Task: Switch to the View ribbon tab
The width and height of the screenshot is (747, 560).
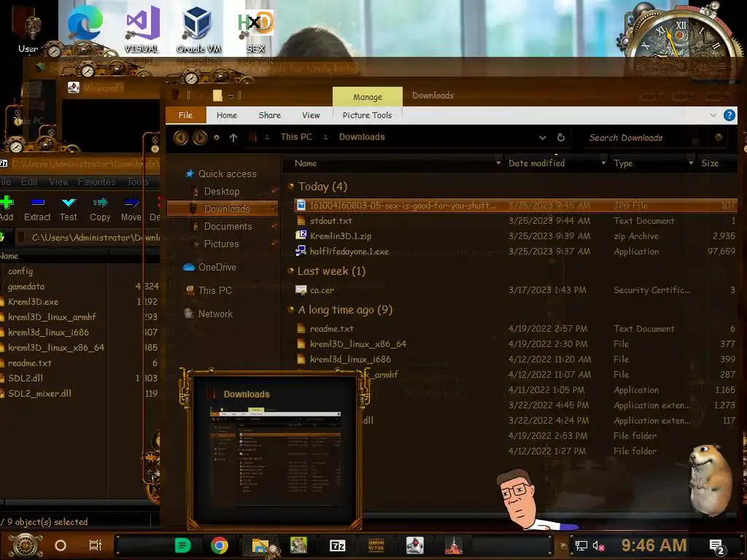Action: (311, 115)
